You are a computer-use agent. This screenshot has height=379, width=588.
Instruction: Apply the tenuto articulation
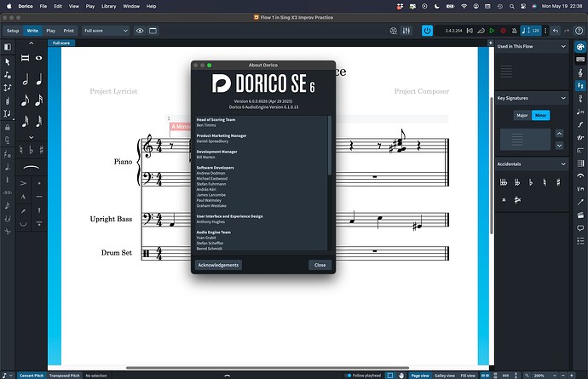click(39, 197)
